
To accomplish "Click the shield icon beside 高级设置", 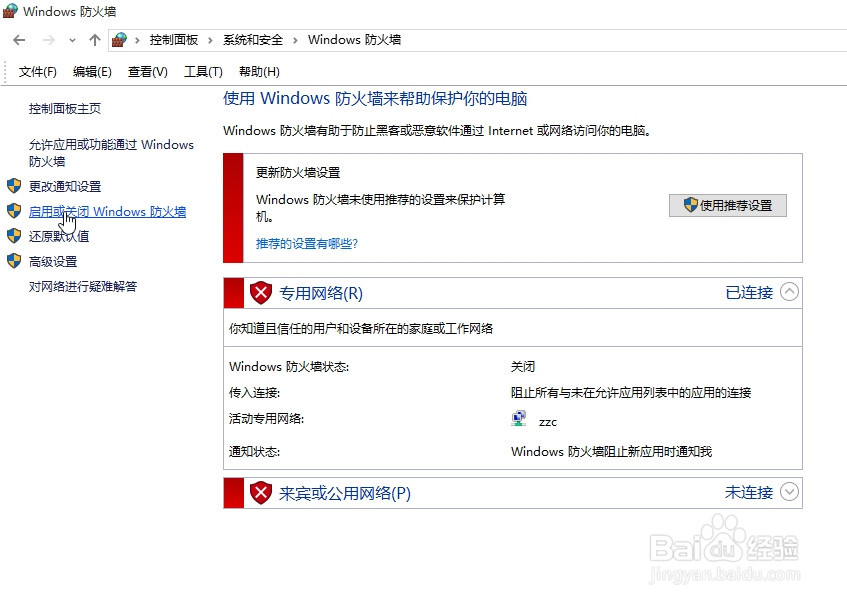I will [x=15, y=262].
